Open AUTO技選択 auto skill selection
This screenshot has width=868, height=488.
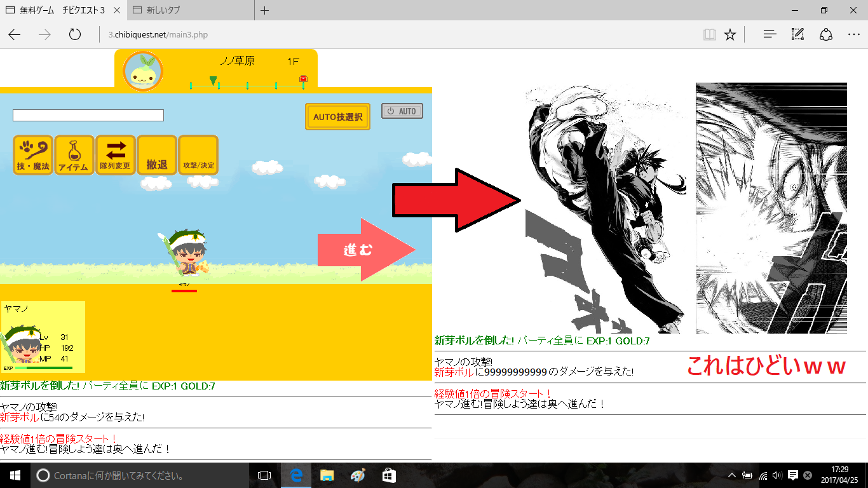pyautogui.click(x=337, y=117)
